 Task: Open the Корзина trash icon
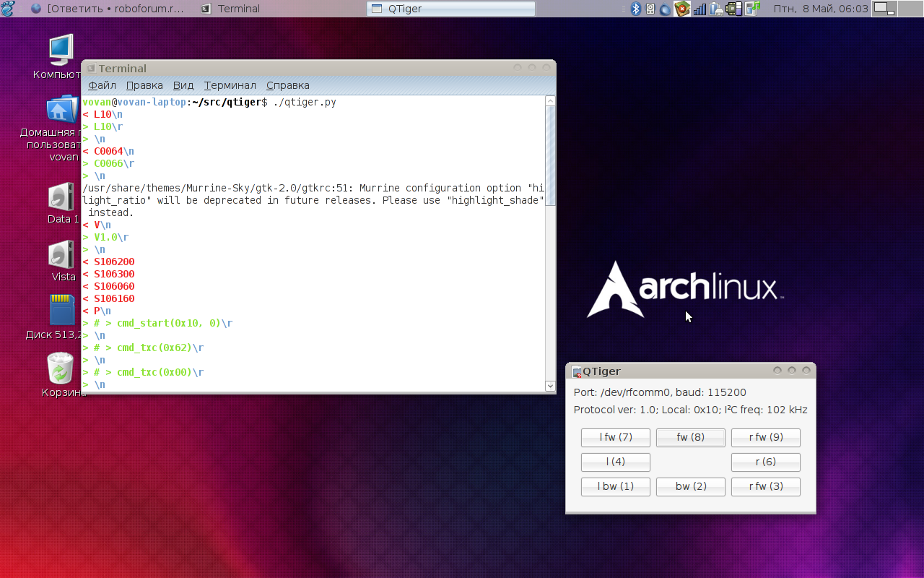[61, 369]
